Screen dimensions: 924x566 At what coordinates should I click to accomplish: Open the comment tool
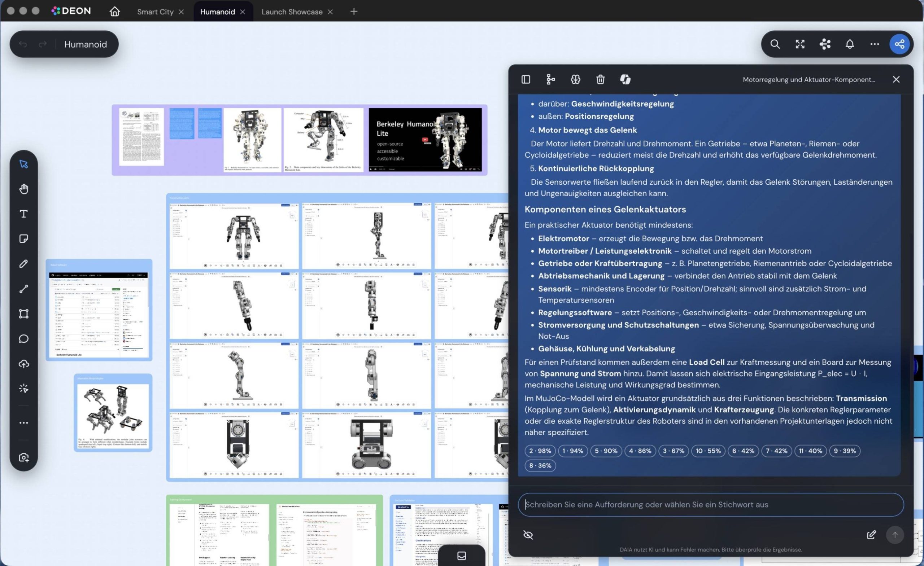pyautogui.click(x=23, y=339)
